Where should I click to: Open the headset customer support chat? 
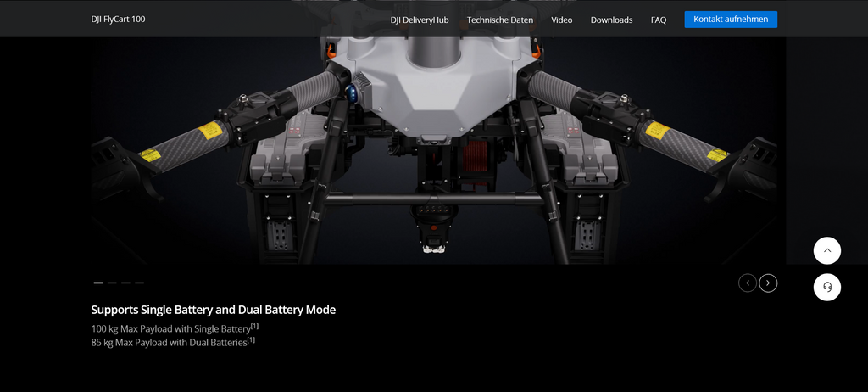tap(826, 288)
